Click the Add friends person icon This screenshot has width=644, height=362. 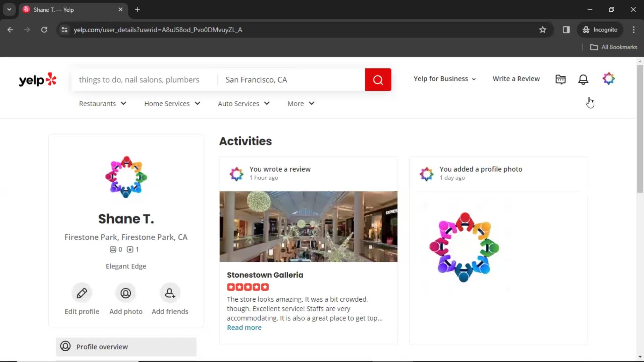pyautogui.click(x=170, y=293)
